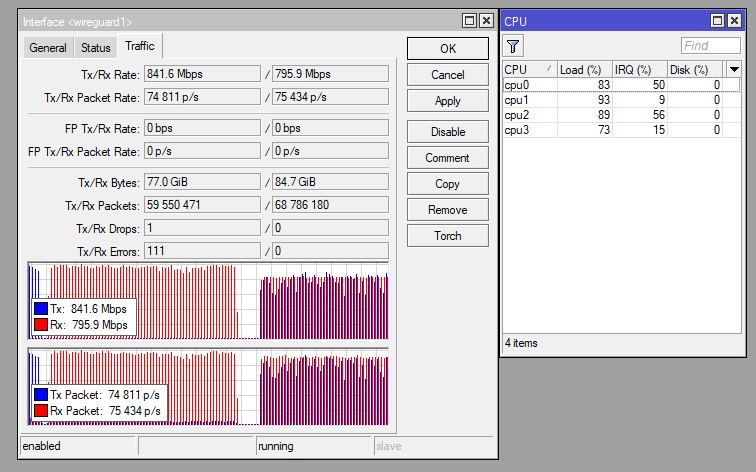Select the cpu1 row

click(x=621, y=100)
